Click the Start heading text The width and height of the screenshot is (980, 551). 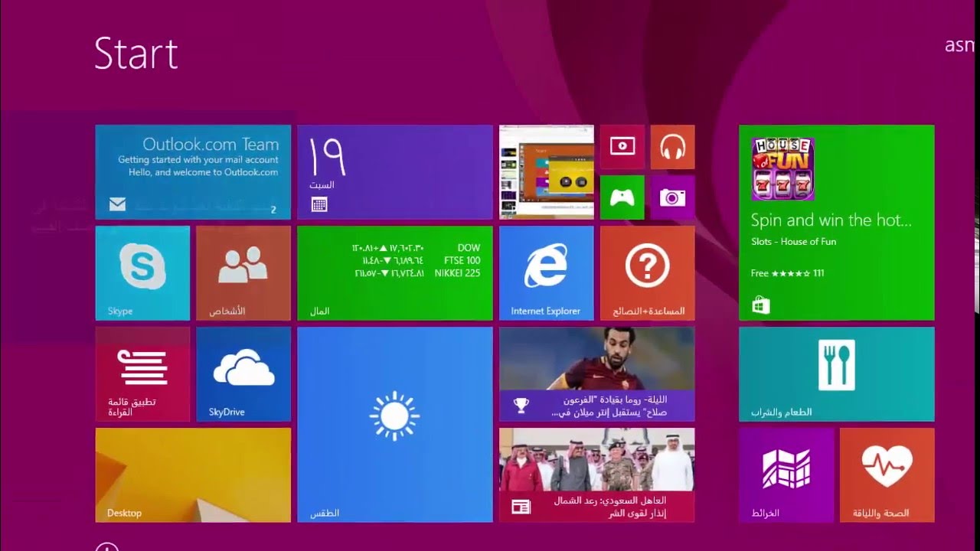coord(136,54)
